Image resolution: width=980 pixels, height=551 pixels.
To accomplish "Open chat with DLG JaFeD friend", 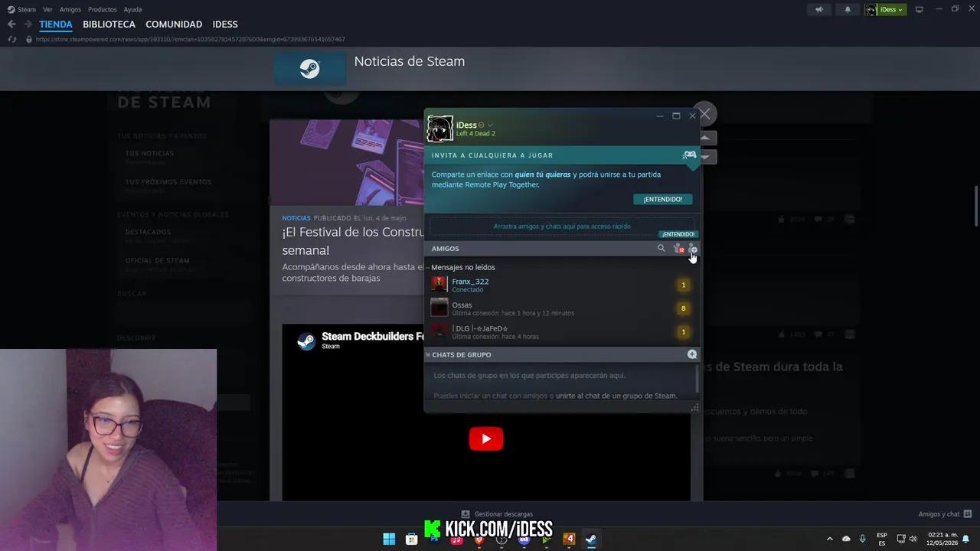I will [561, 331].
